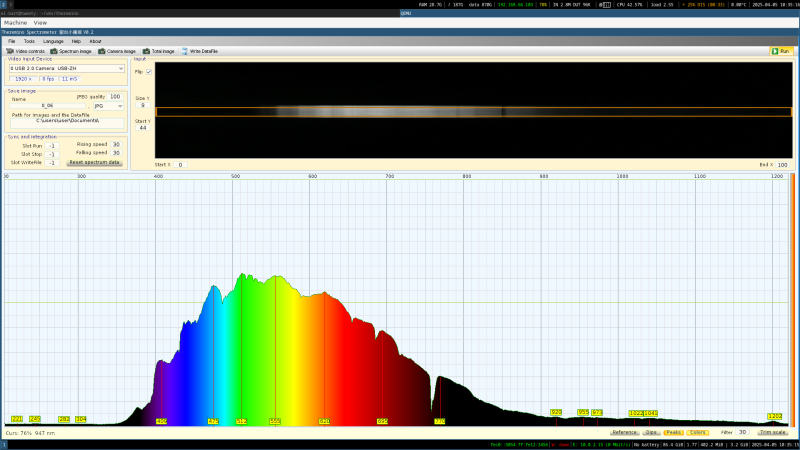Click the Reset spectrum data button

pyautogui.click(x=94, y=162)
